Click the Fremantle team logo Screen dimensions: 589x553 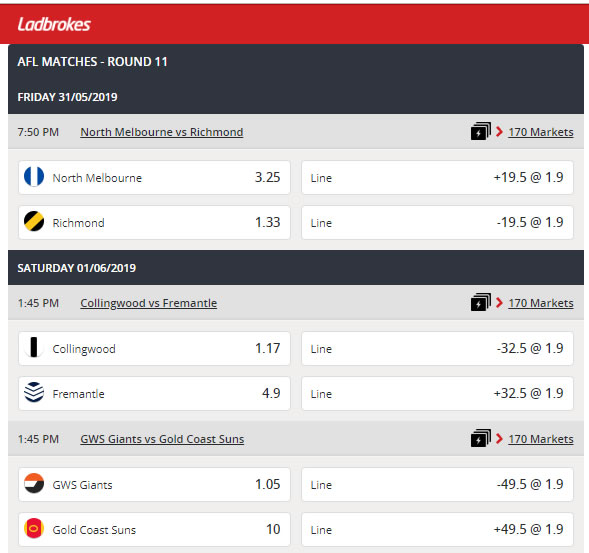point(34,392)
